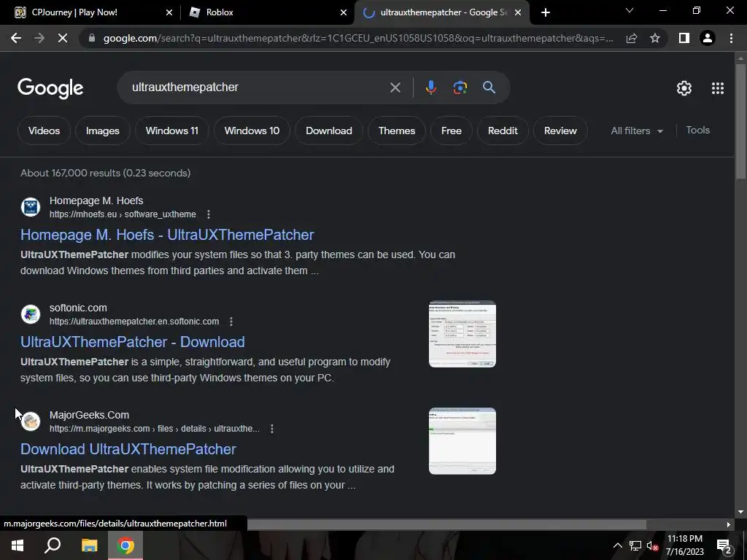The height and width of the screenshot is (560, 747).
Task: Select the ultrauxthemepatcher Google Search tab
Action: pyautogui.click(x=443, y=12)
